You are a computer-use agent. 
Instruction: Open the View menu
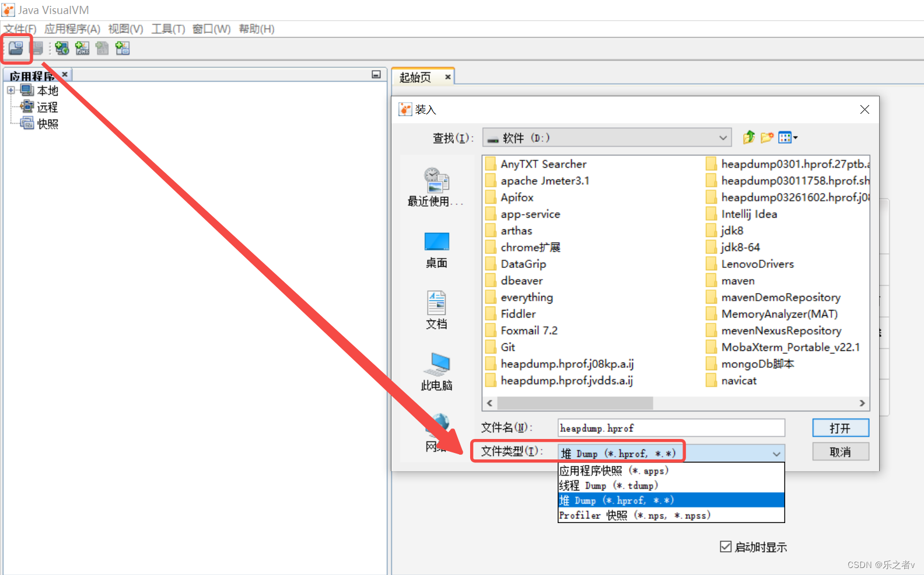[125, 29]
